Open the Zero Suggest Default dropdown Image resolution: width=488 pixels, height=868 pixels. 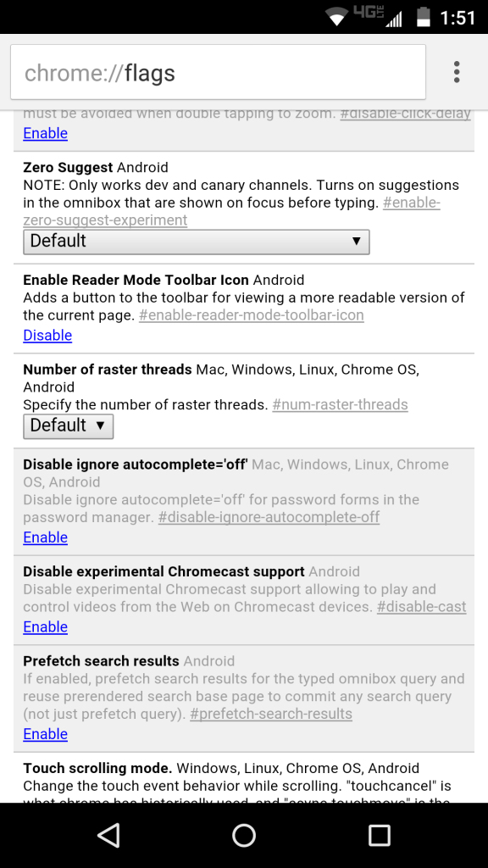point(196,242)
